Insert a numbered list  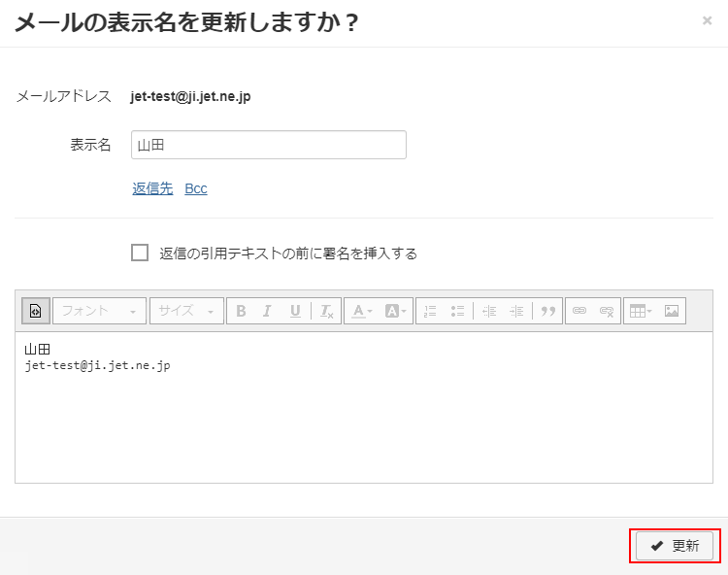pos(430,311)
